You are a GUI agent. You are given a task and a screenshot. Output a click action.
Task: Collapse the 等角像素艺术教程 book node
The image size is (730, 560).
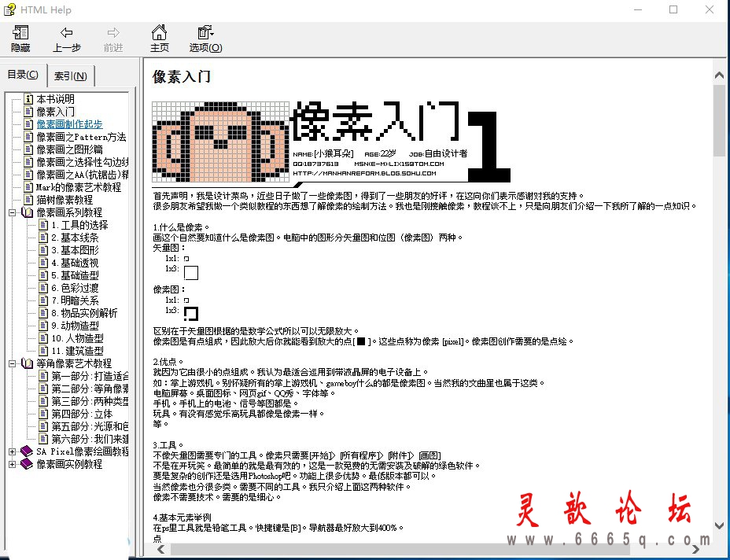pos(12,363)
